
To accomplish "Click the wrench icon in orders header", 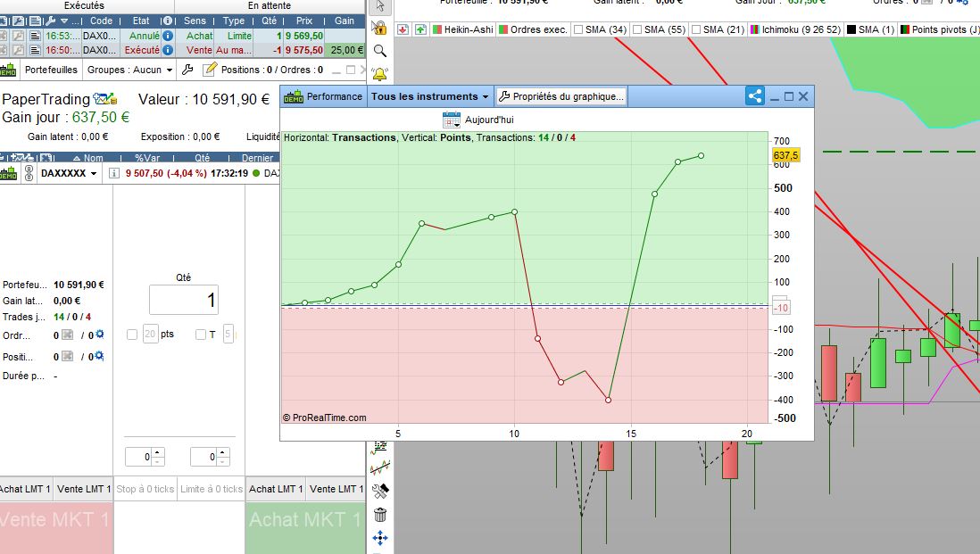I will 51,21.
